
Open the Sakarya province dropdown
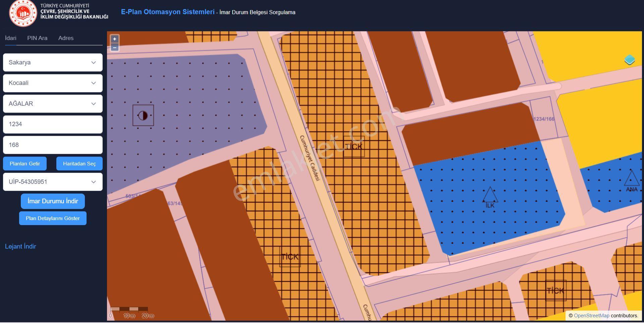[53, 62]
